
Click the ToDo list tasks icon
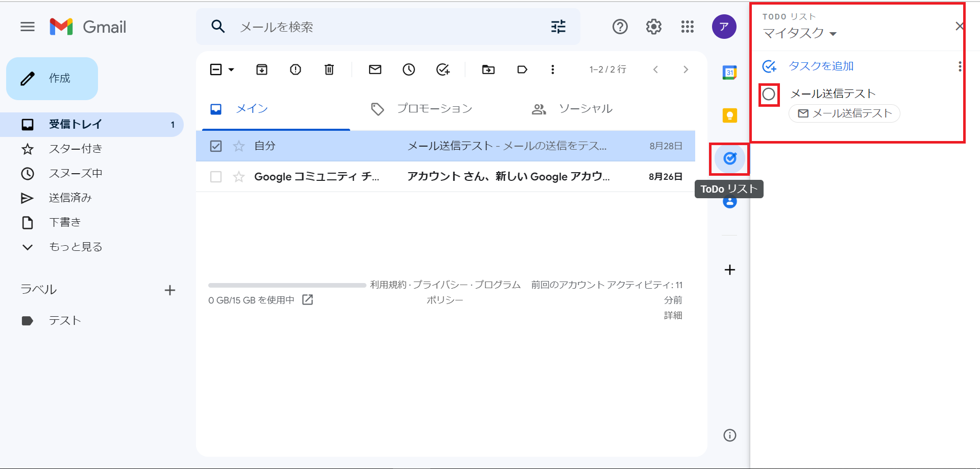[x=730, y=158]
